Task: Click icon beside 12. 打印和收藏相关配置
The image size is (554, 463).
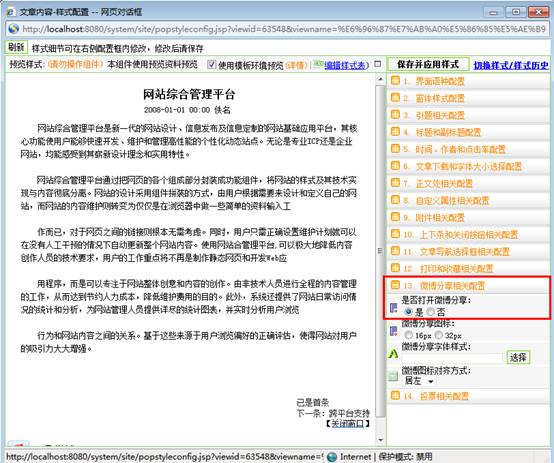Action: (x=395, y=268)
